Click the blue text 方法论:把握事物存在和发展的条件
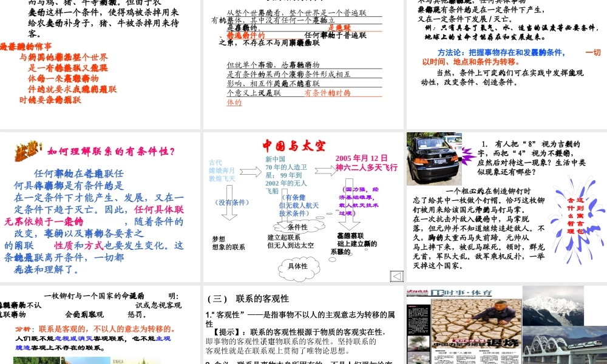 click(x=501, y=53)
